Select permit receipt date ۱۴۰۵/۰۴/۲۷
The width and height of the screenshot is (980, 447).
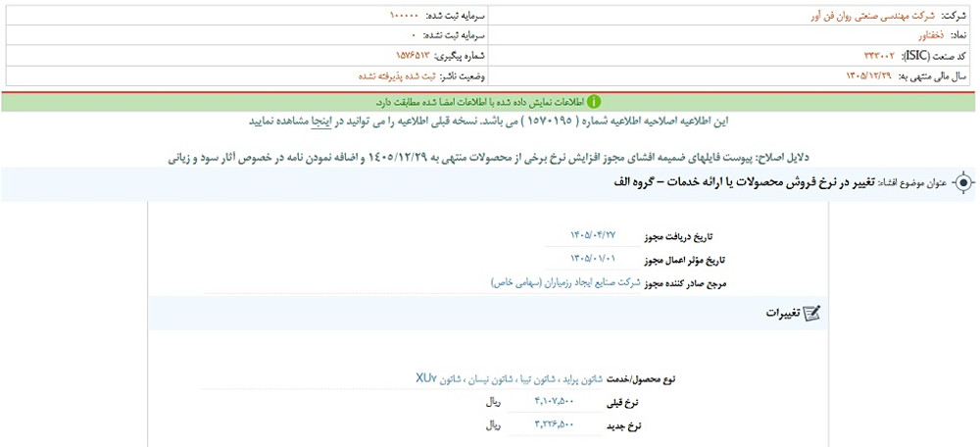click(593, 235)
